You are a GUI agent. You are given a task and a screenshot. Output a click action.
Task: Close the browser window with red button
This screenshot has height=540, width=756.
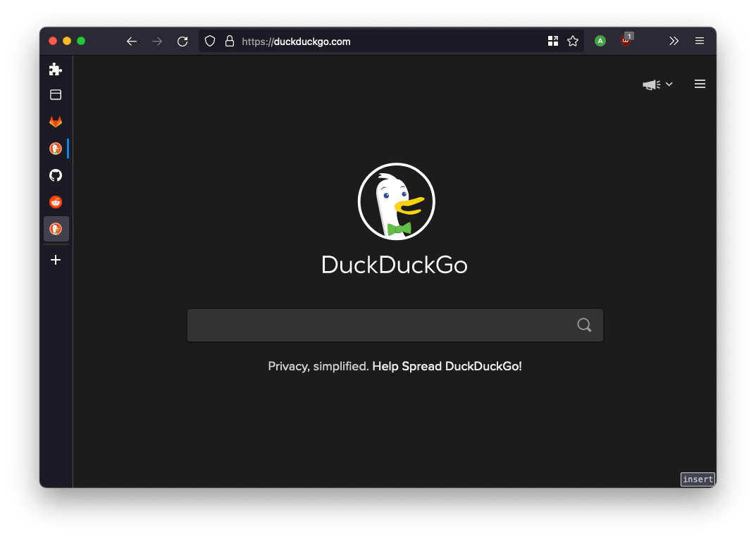[x=53, y=41]
